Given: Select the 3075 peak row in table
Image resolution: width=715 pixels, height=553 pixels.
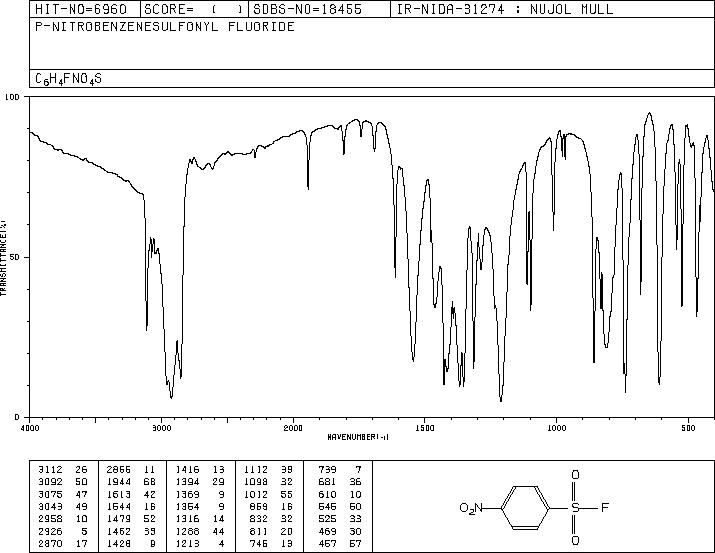Looking at the screenshot, I should (63, 494).
